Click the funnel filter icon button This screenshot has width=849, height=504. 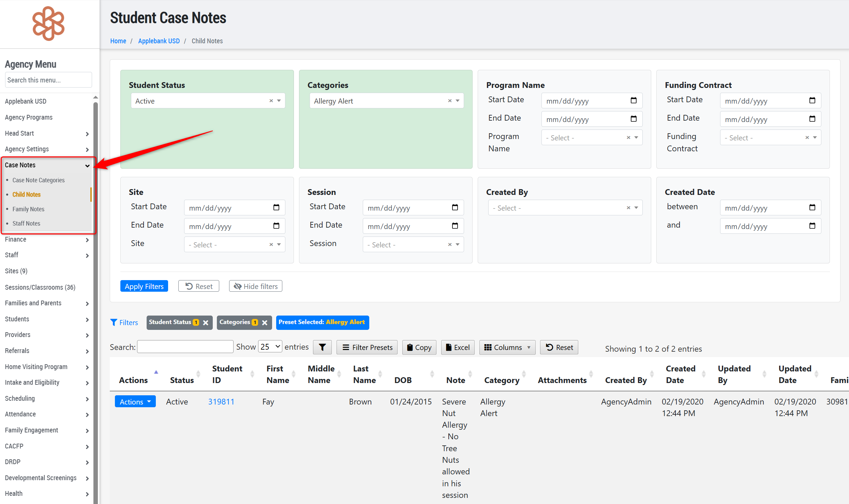coord(322,347)
